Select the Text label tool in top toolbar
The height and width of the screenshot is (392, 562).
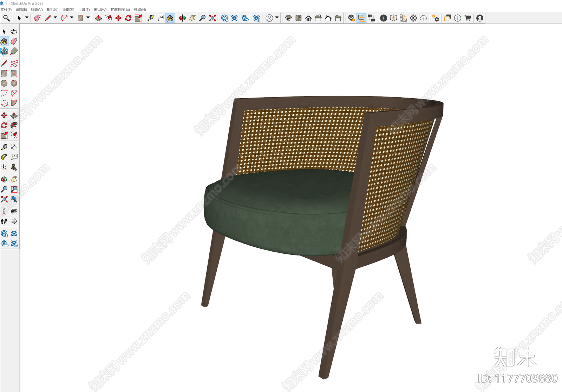pyautogui.click(x=161, y=18)
